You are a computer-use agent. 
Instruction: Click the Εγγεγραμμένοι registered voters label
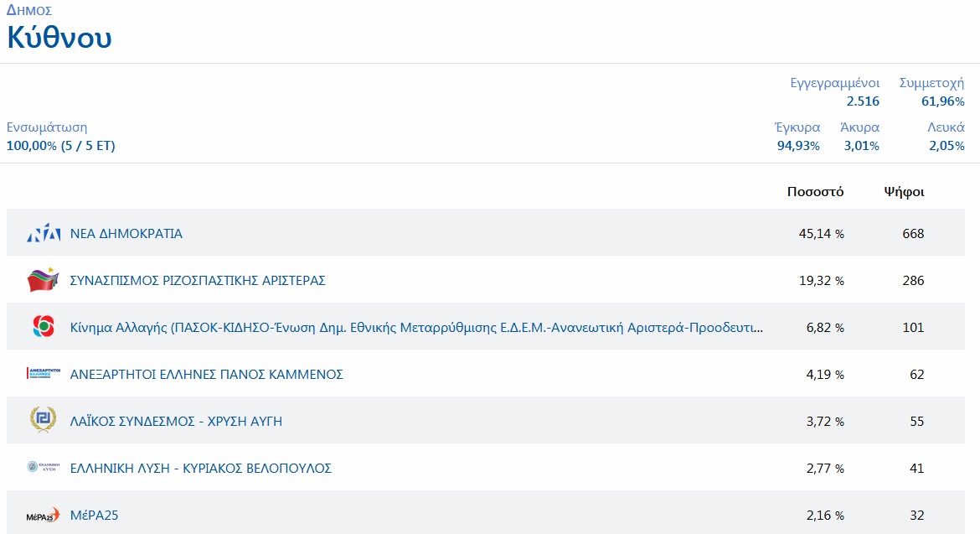click(834, 83)
